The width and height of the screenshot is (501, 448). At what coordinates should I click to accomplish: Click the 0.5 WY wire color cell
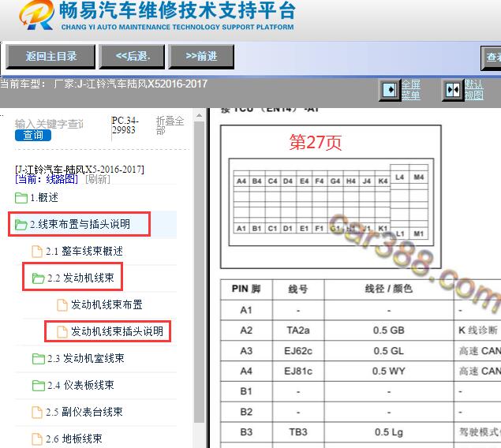tap(389, 371)
